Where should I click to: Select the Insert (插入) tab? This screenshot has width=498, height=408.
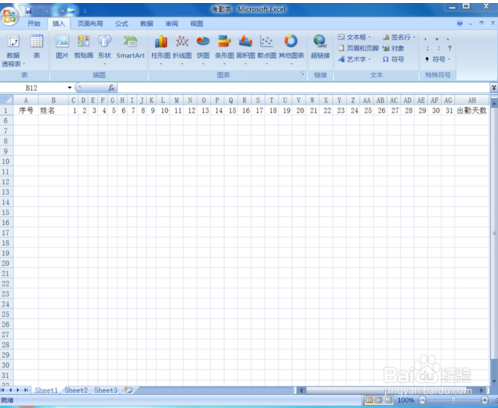point(59,23)
